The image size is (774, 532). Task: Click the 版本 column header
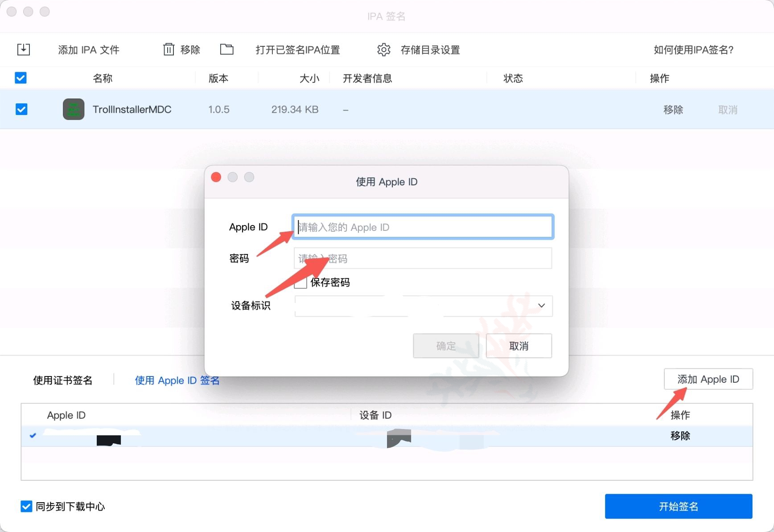[x=218, y=78]
